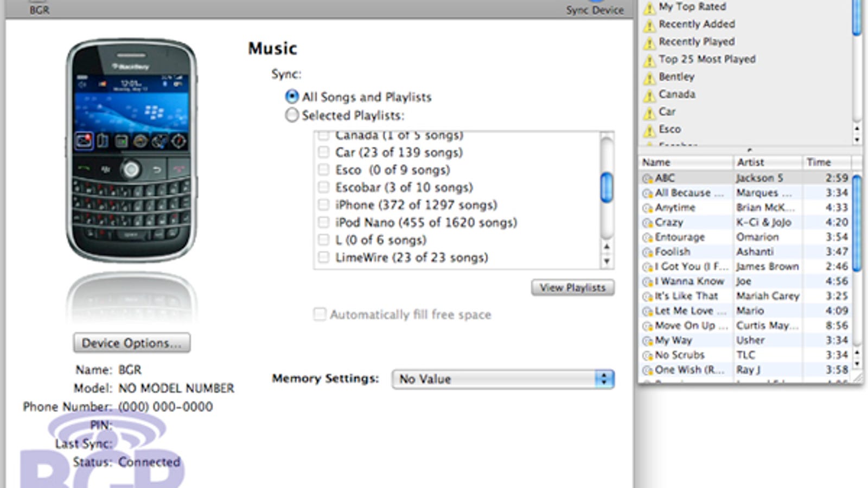The width and height of the screenshot is (868, 488).
Task: Sort song list by Artist column
Action: coord(767,162)
